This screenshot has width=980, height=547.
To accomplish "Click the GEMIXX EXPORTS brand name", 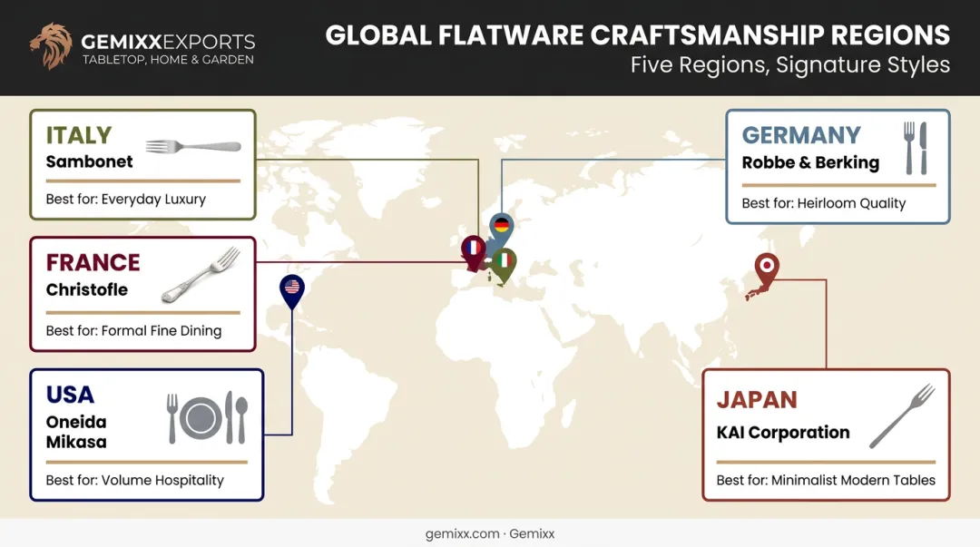I will click(168, 42).
